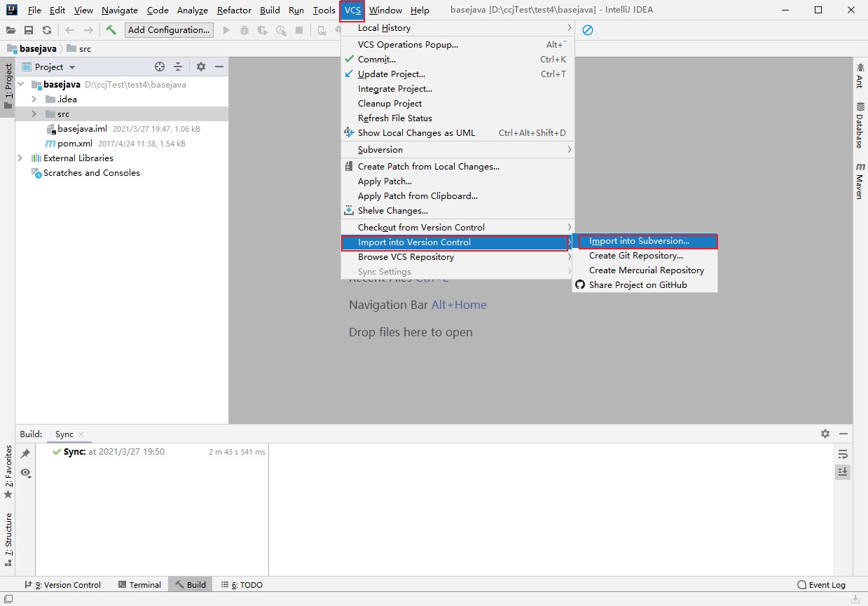Screen dimensions: 868x606
Task: Click Collapse All icon in Project panel
Action: pos(178,67)
